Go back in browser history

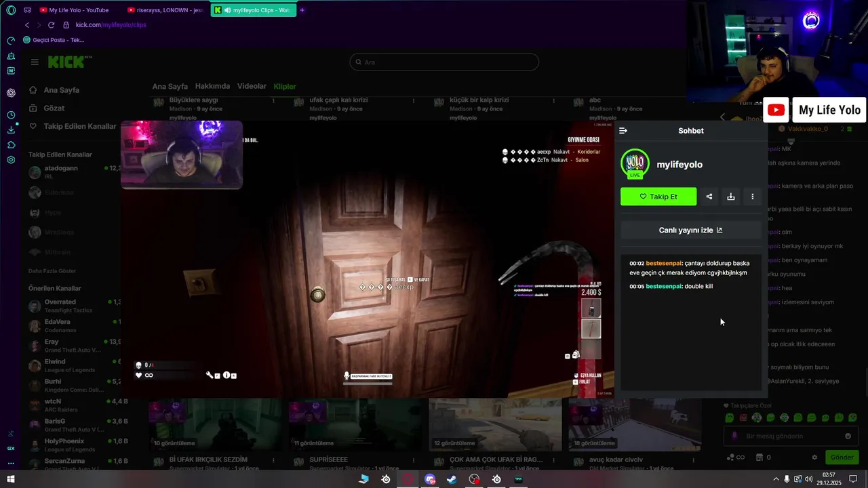pyautogui.click(x=27, y=25)
